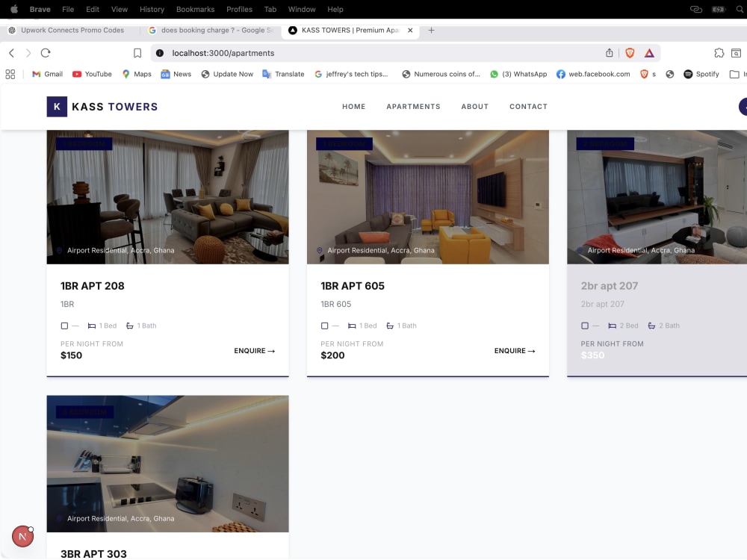Viewport: 747px width, 560px height.
Task: Open the WhatsApp bookmark
Action: 518,74
